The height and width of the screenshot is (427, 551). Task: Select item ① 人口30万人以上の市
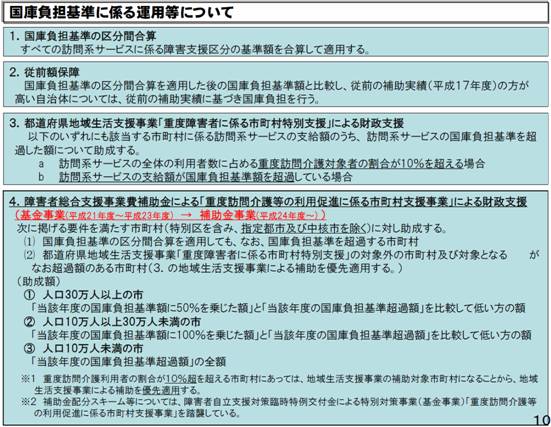[x=83, y=295]
